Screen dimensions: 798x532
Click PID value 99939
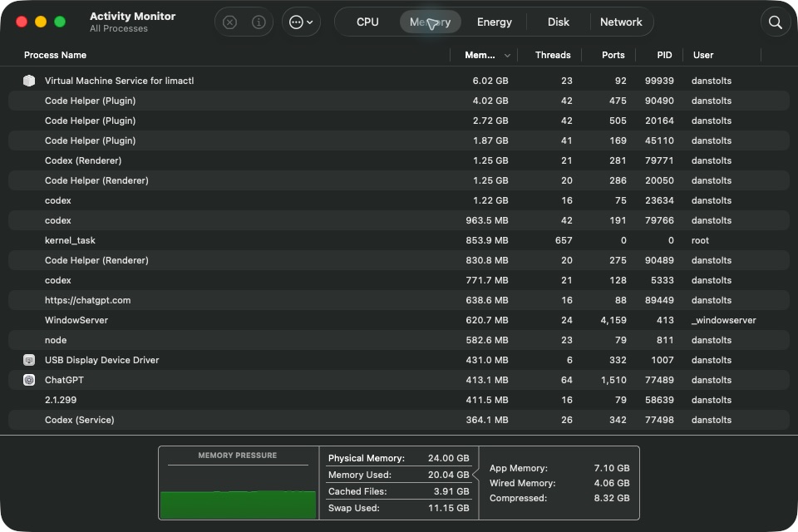659,81
